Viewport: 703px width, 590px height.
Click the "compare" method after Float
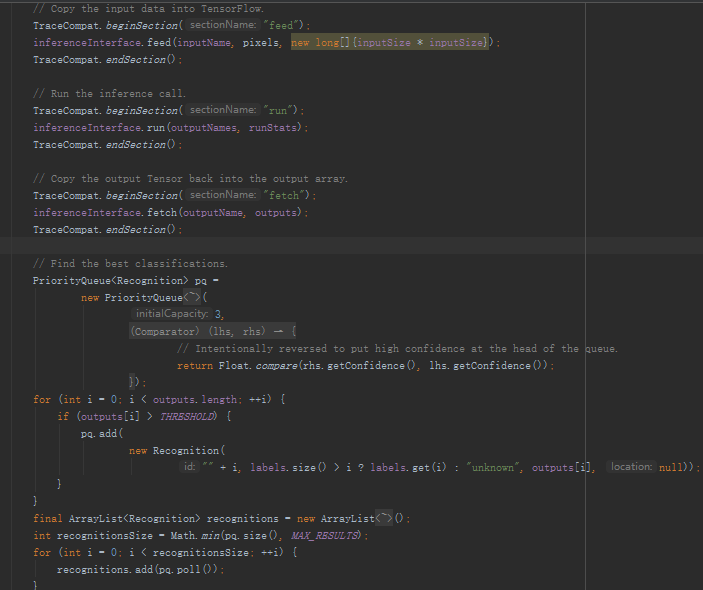tap(276, 365)
